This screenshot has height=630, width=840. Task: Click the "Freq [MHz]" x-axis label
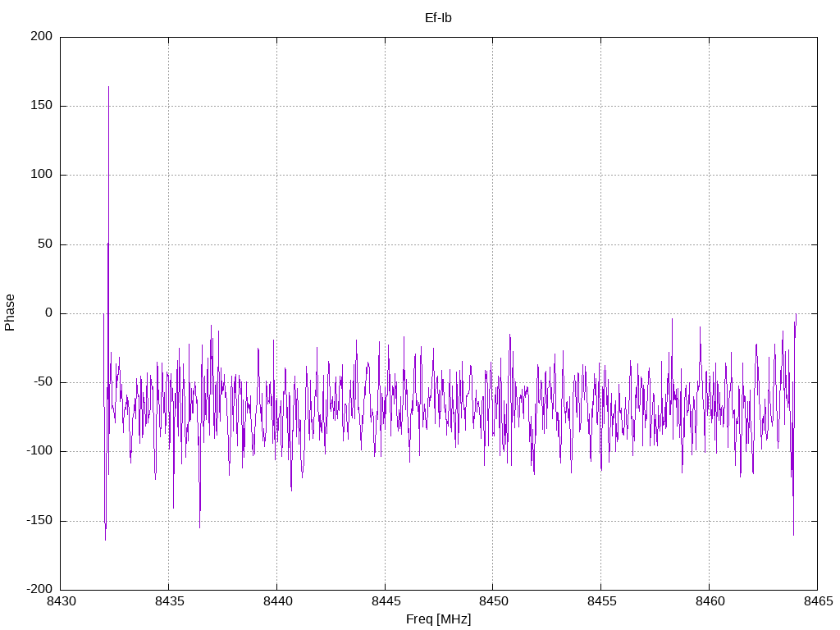click(438, 619)
